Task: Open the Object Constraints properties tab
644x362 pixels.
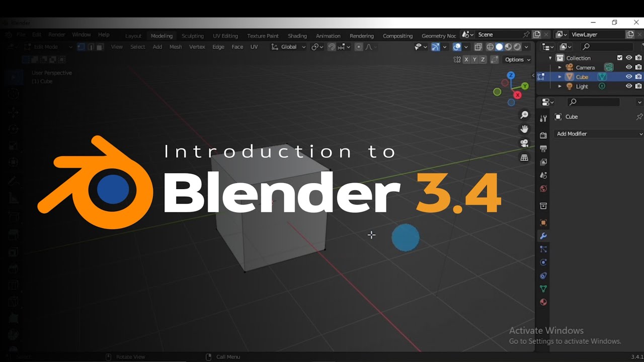Action: pos(543,276)
